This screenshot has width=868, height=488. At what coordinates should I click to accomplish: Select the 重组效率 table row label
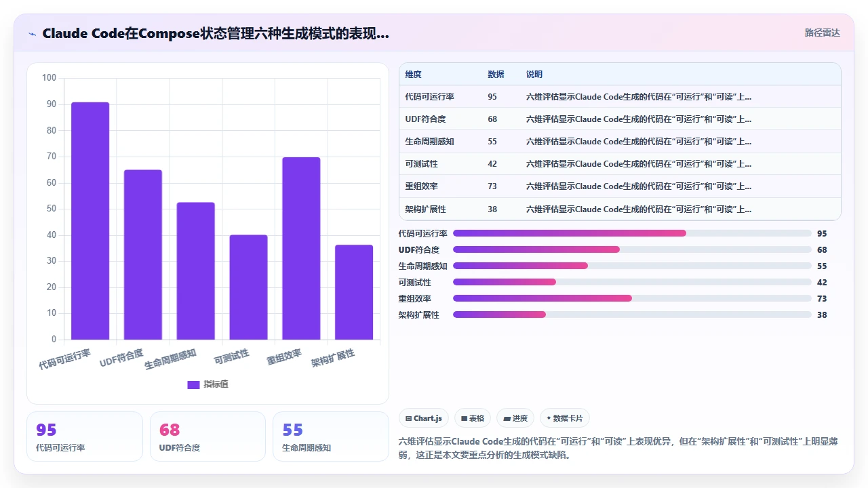tap(422, 186)
